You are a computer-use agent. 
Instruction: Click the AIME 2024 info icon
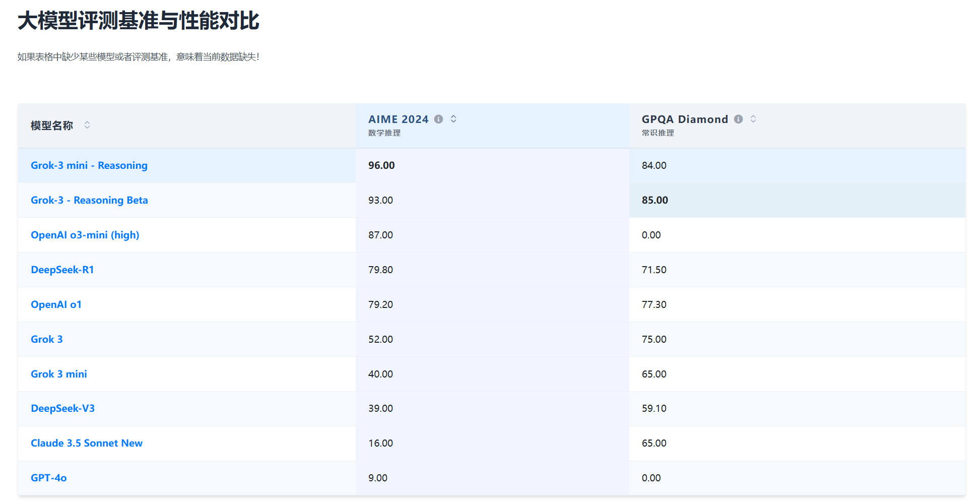[438, 119]
